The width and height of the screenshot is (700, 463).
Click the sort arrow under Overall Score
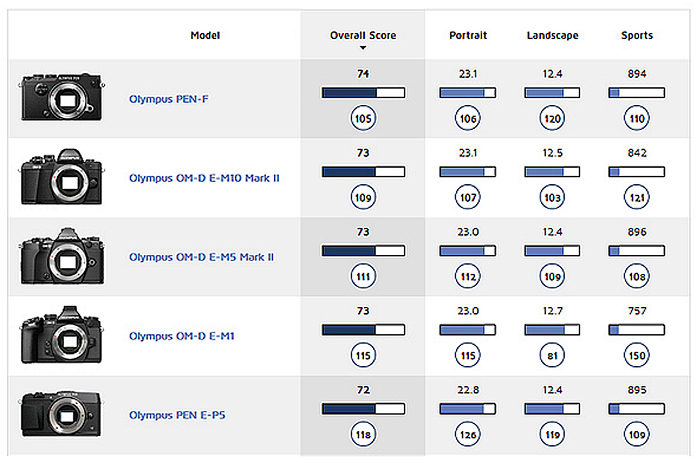point(363,48)
